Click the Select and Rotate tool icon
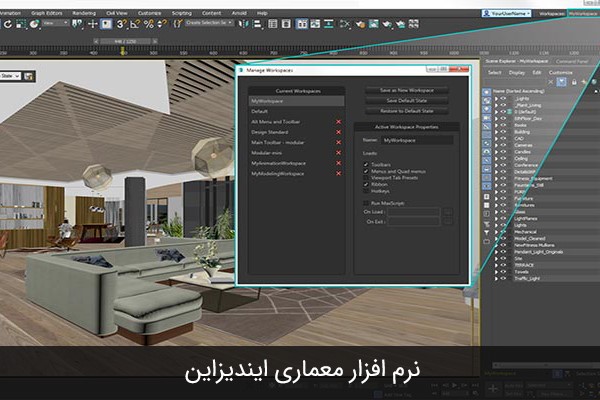The height and width of the screenshot is (400, 600). [8, 24]
